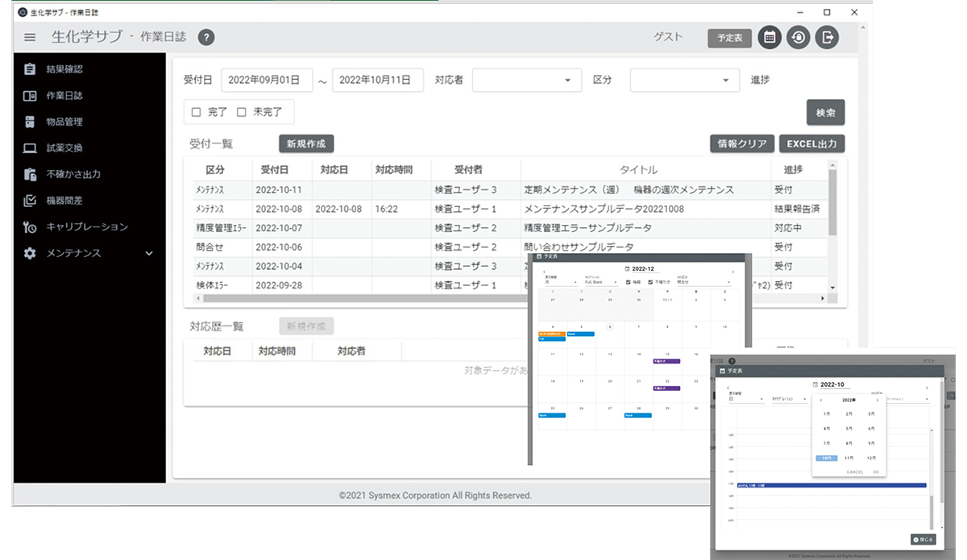This screenshot has height=560, width=967.
Task: Click the 検索 search button
Action: [825, 113]
